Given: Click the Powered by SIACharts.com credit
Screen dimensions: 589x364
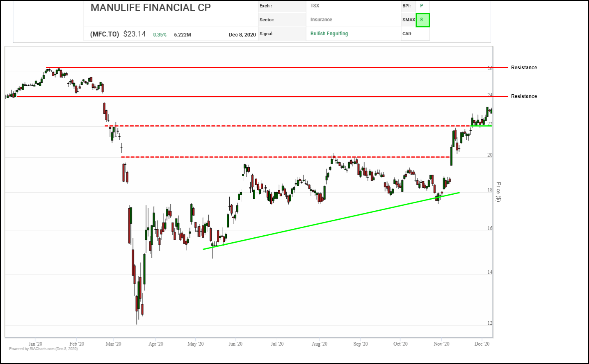Looking at the screenshot, I should point(43,349).
